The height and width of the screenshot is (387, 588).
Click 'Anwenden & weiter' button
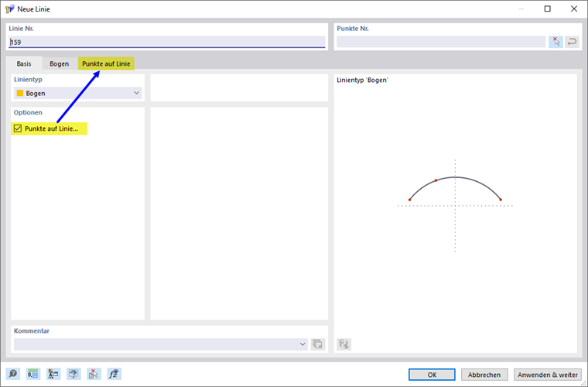(x=548, y=375)
